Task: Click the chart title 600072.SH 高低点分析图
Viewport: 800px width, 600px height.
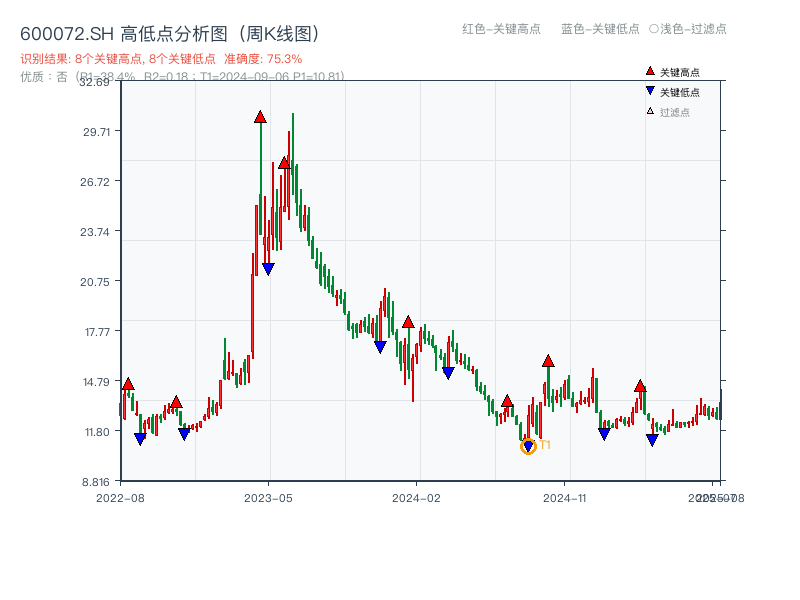Action: 170,31
